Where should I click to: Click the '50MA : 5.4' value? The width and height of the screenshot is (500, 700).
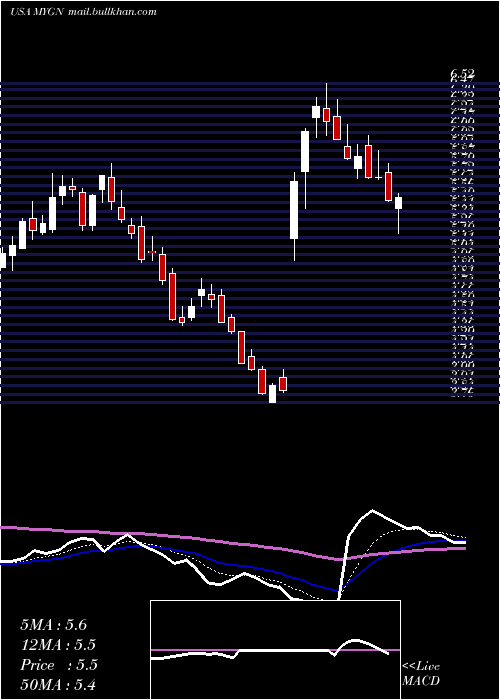click(58, 684)
